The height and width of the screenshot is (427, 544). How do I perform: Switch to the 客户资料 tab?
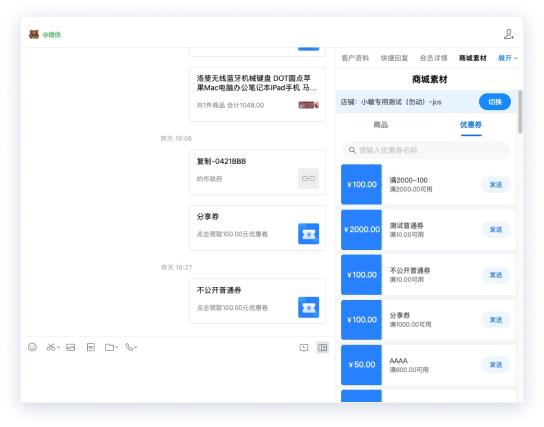355,58
